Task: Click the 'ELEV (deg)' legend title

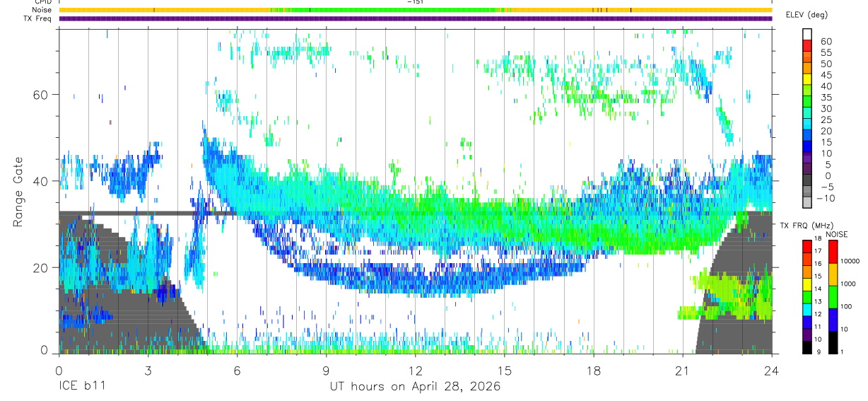Action: [807, 15]
